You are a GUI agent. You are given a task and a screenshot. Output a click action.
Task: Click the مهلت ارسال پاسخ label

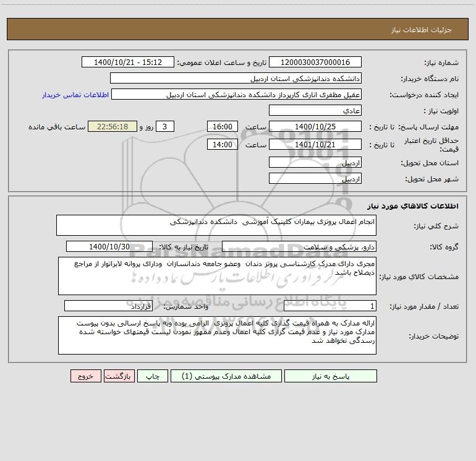[x=428, y=127]
